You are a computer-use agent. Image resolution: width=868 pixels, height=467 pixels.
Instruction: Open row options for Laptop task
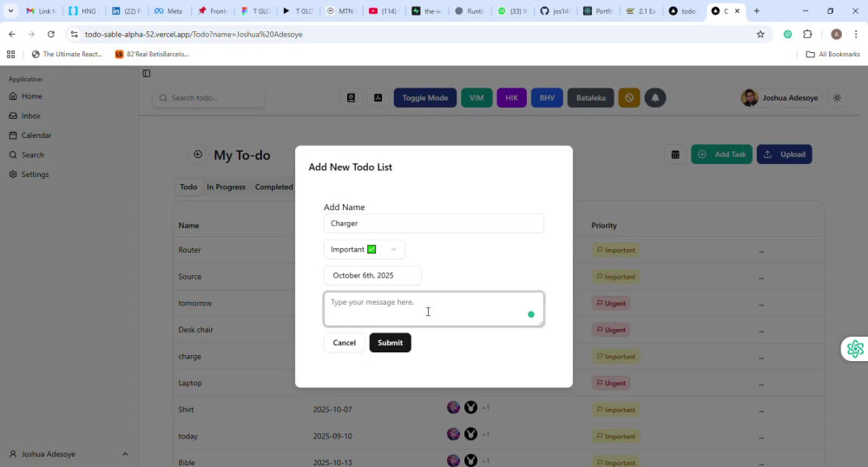tap(762, 383)
